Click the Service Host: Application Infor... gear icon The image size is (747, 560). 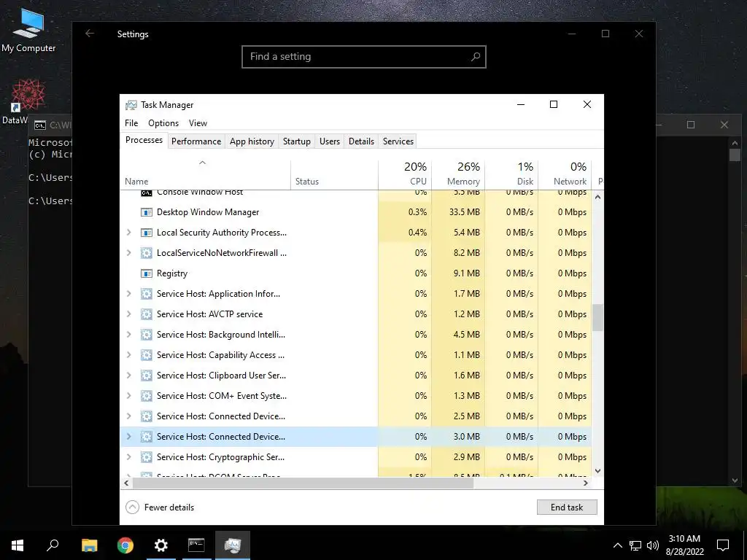pyautogui.click(x=146, y=294)
